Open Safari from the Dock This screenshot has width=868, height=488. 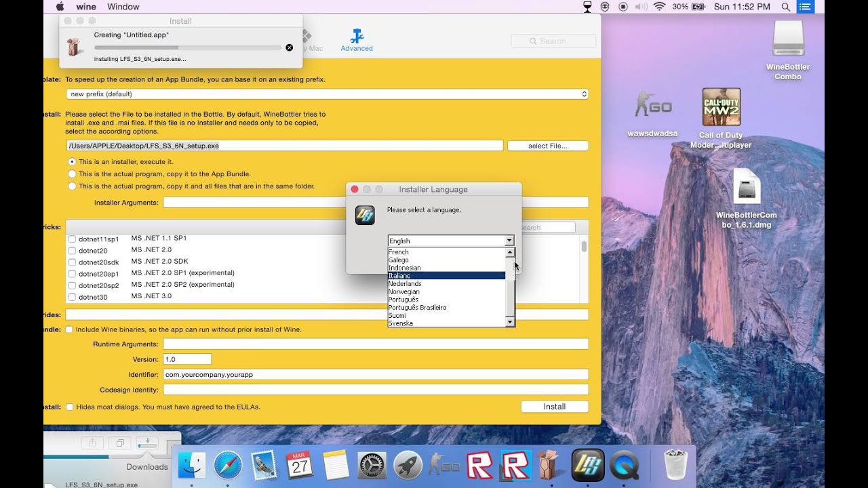(228, 465)
